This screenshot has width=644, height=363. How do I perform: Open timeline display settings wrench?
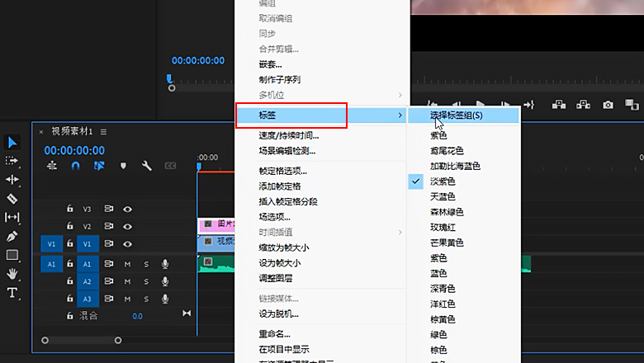pos(147,166)
